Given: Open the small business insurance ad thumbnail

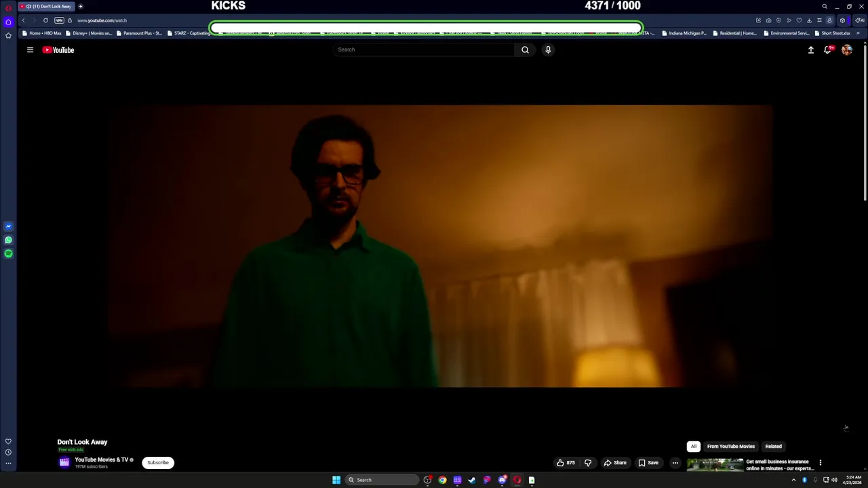Looking at the screenshot, I should tap(715, 465).
